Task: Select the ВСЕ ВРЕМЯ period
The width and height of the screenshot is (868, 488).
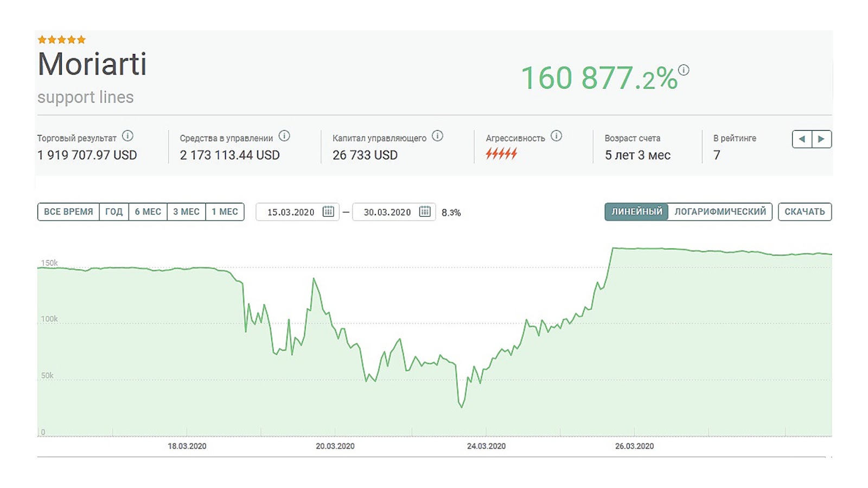Action: pos(68,211)
